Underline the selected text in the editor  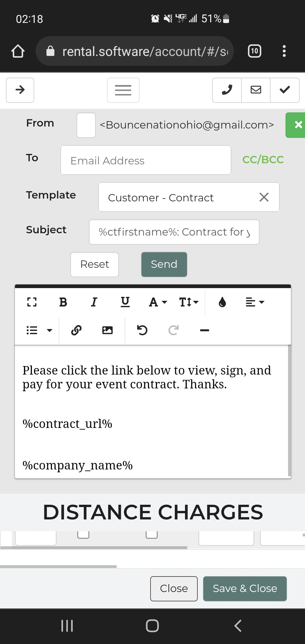click(x=125, y=302)
